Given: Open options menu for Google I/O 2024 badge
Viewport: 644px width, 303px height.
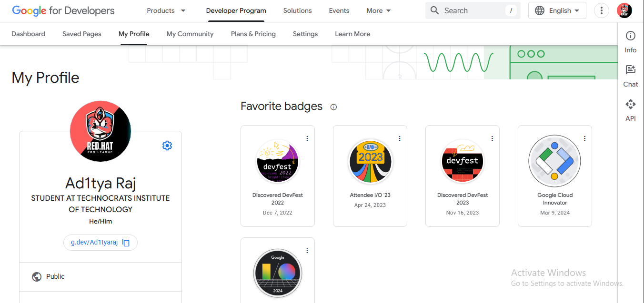Looking at the screenshot, I should pos(307,251).
